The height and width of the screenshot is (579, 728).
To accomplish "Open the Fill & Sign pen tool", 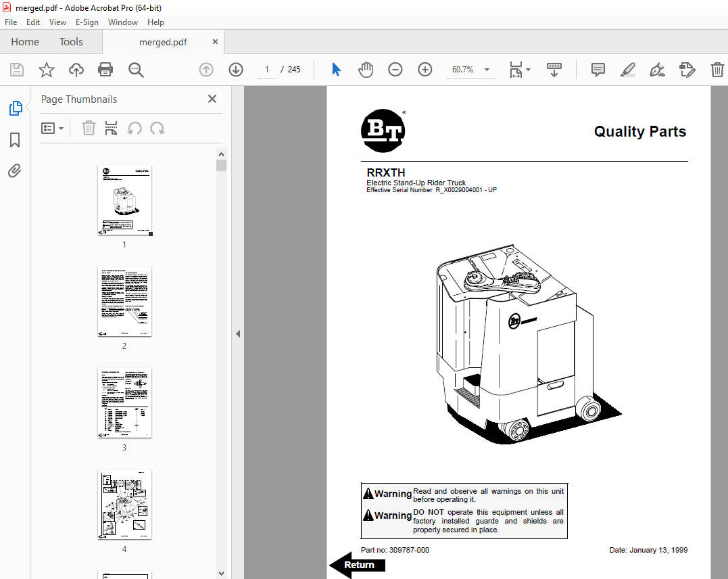I will tap(658, 70).
